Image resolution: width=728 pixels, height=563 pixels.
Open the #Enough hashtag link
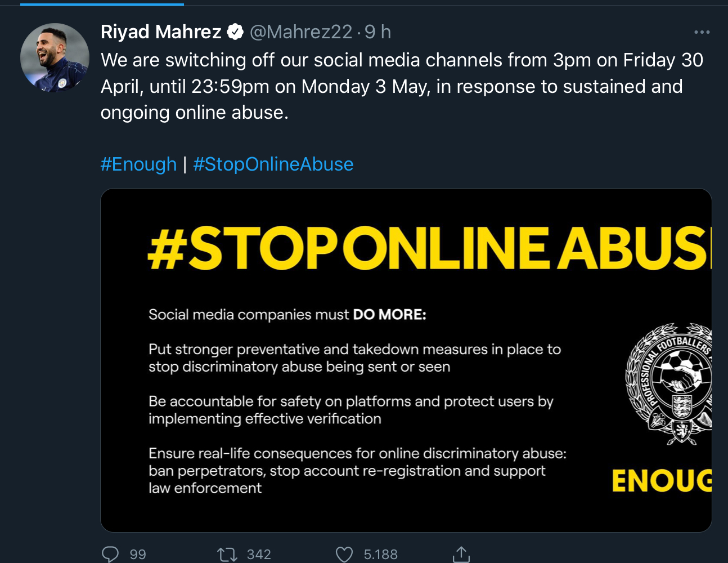pyautogui.click(x=138, y=164)
